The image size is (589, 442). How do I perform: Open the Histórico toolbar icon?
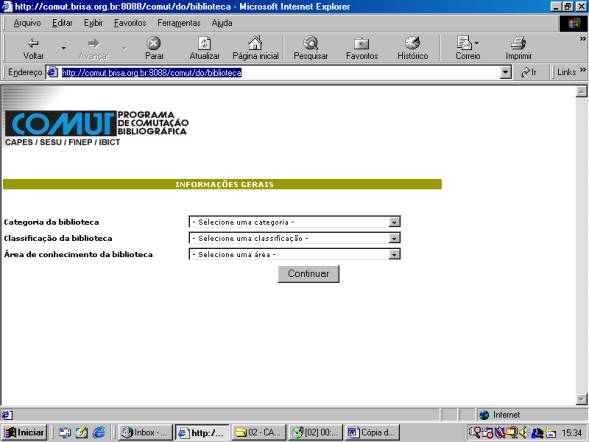[x=412, y=43]
